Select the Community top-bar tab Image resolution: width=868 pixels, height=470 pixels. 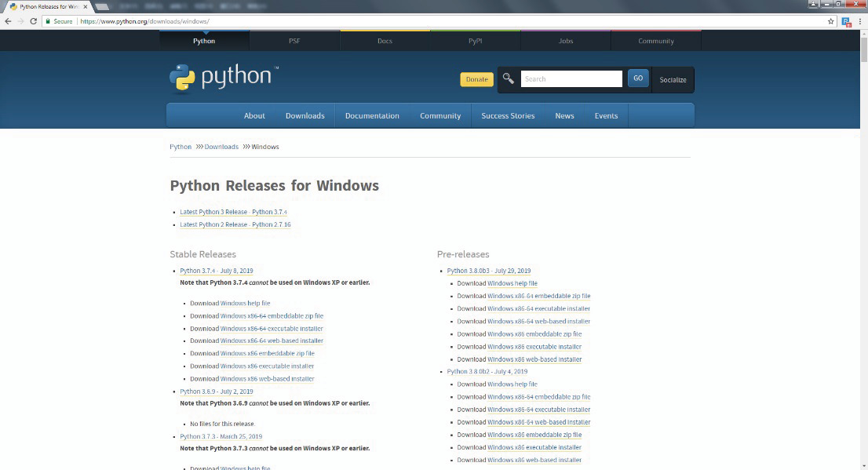[x=656, y=41]
